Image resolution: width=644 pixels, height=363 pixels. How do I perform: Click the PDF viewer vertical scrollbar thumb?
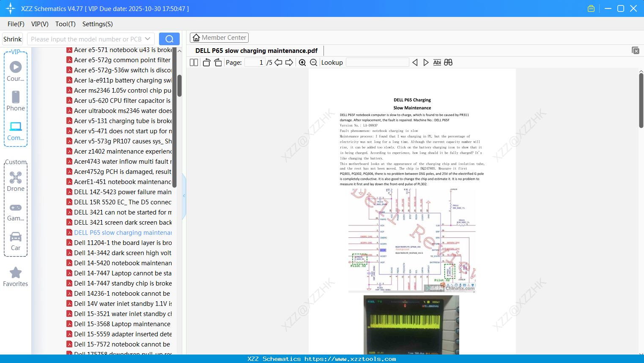click(641, 100)
